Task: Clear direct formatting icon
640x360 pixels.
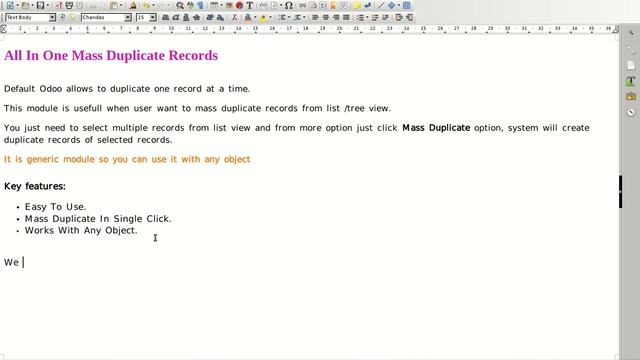Action: (235, 18)
